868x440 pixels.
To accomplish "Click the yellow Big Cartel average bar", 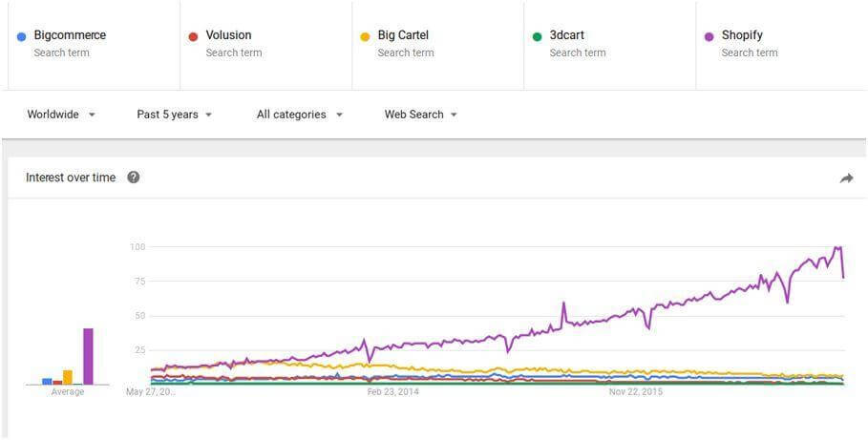I will pyautogui.click(x=68, y=377).
